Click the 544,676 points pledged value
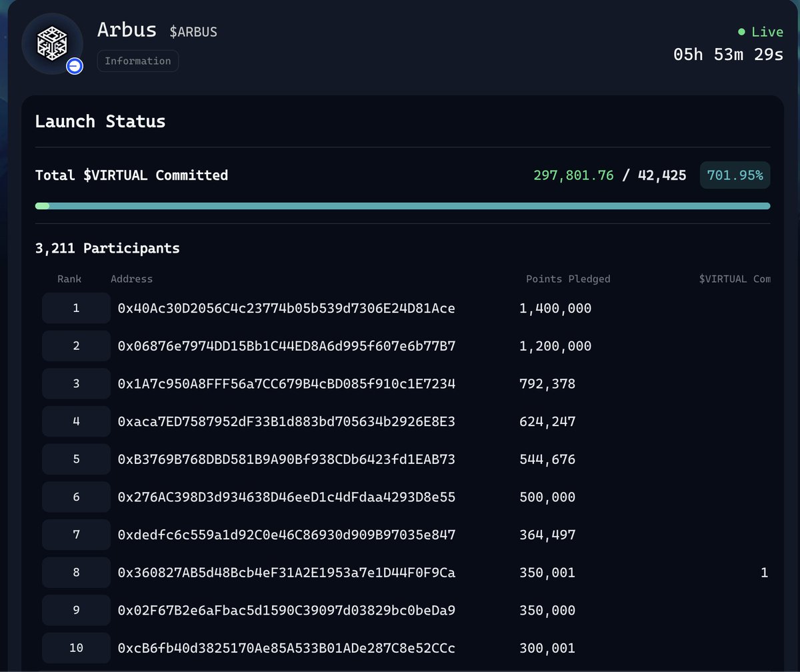This screenshot has width=800, height=672. point(547,460)
